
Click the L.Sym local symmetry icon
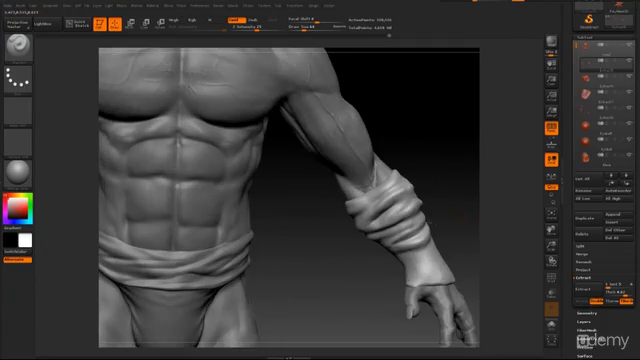coord(551,176)
